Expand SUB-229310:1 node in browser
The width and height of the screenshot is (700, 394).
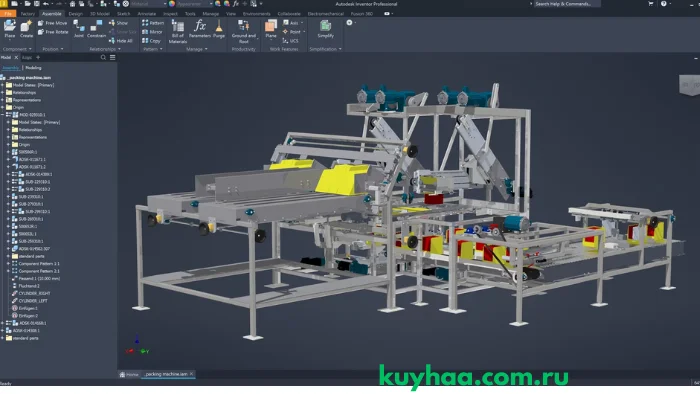[8, 182]
